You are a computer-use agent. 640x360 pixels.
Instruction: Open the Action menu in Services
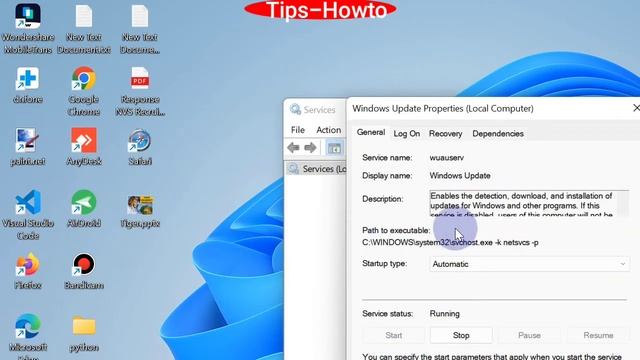click(329, 130)
